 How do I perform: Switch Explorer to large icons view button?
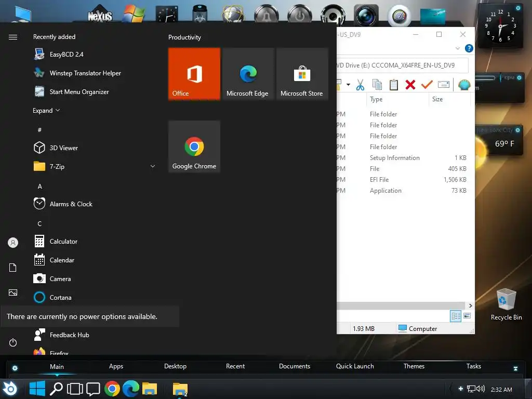(x=467, y=316)
